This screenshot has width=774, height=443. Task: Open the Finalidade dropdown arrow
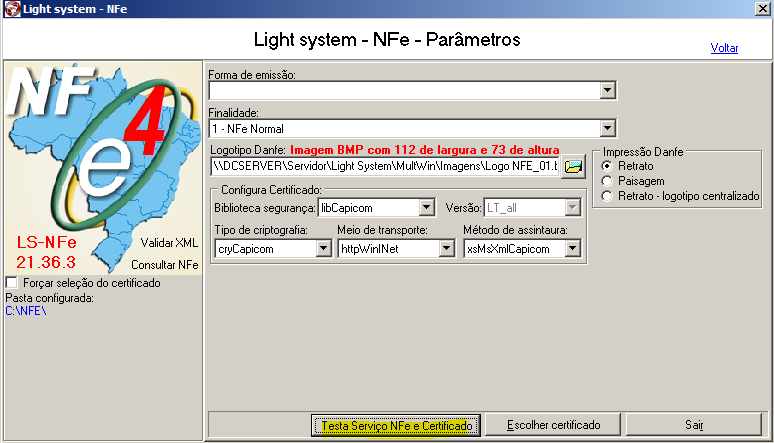tap(608, 129)
